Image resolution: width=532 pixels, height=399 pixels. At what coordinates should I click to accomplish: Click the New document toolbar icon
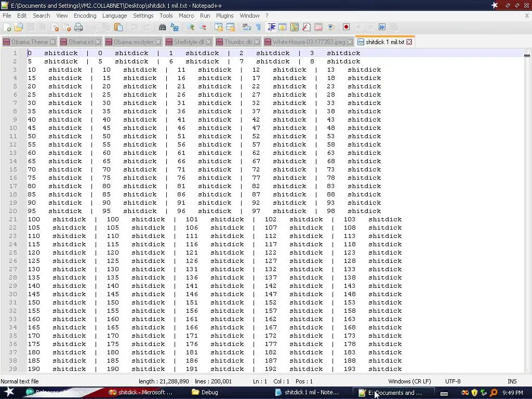7,27
